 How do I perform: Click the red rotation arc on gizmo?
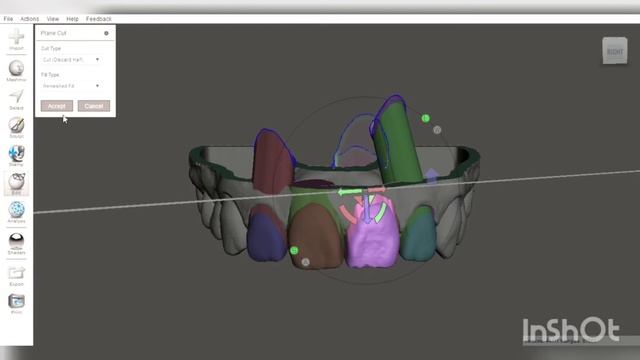point(347,214)
